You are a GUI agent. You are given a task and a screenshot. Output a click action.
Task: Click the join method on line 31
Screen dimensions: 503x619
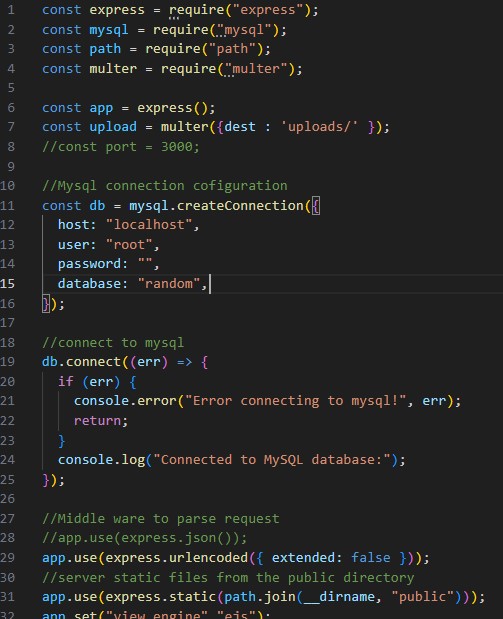[x=280, y=596]
